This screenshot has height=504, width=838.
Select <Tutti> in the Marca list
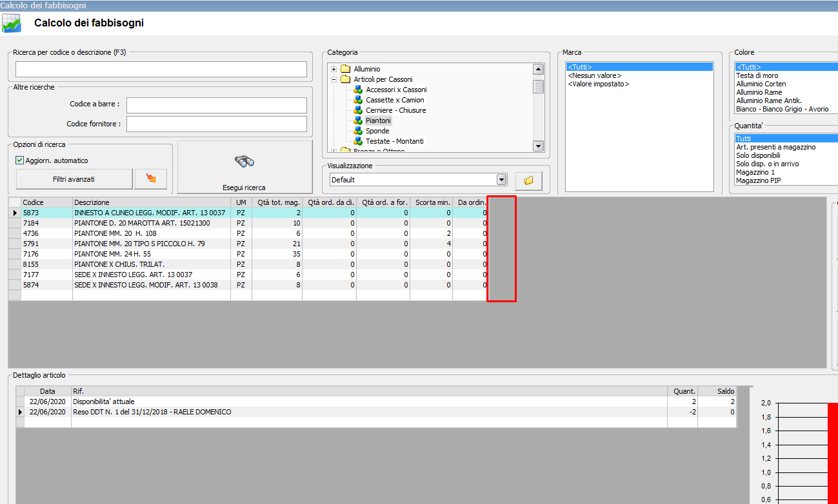(639, 67)
